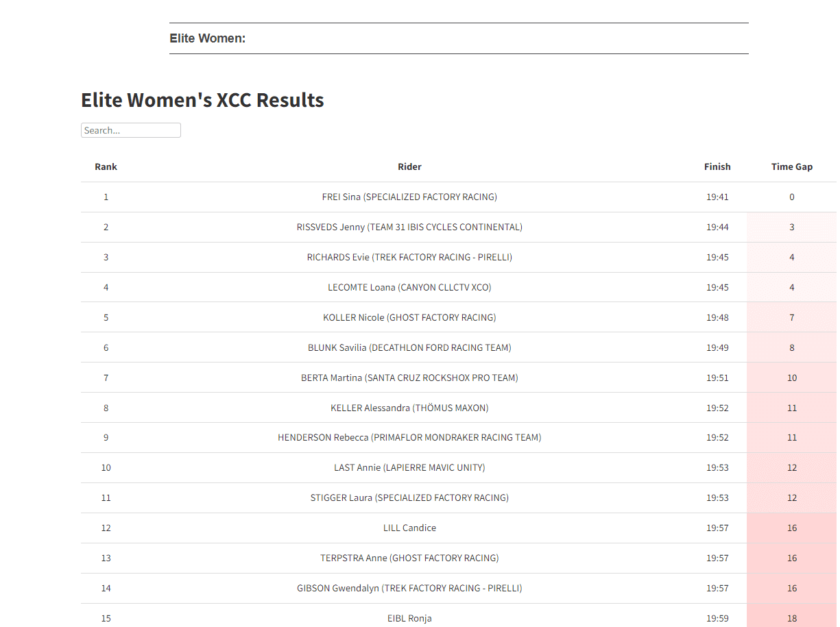Click LILL Candice rider entry
Screen dimensions: 840x627
click(x=409, y=528)
